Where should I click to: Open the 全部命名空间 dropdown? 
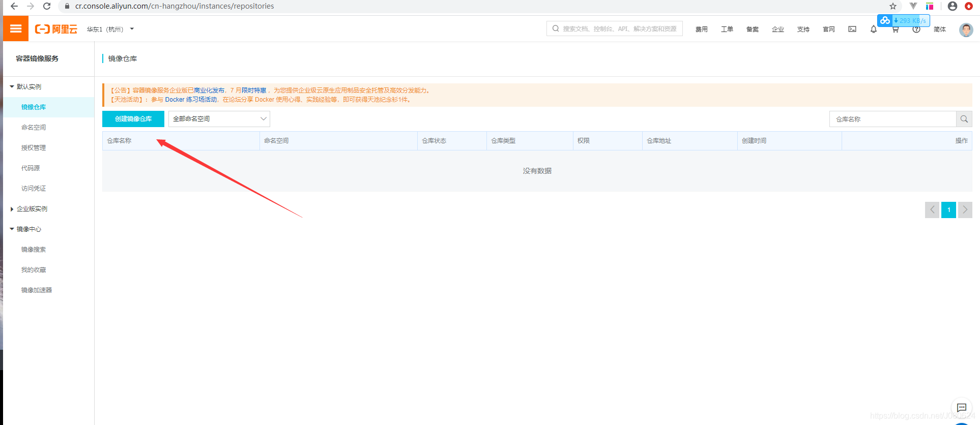coord(219,118)
